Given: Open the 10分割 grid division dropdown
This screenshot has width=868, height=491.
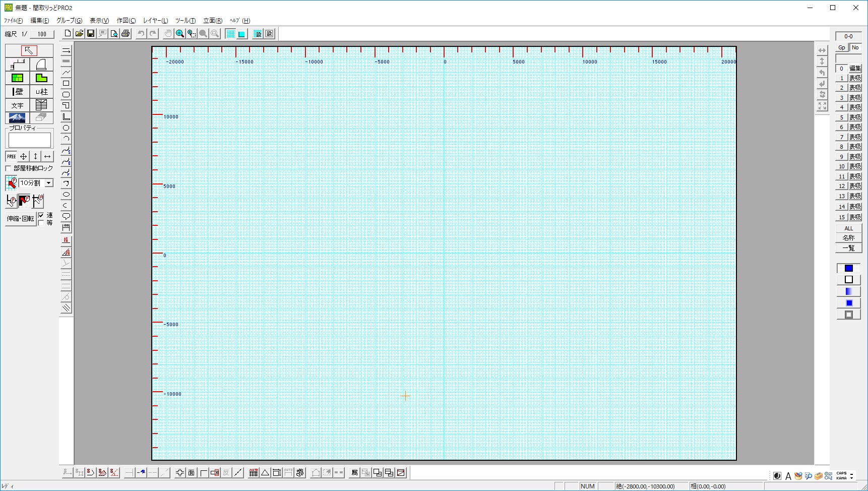Looking at the screenshot, I should coord(49,183).
